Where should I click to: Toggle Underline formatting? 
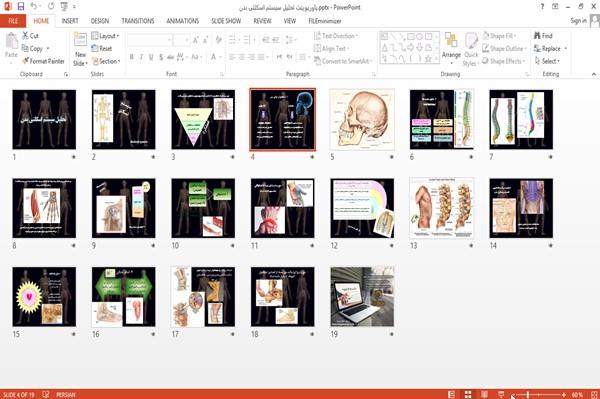pos(151,57)
